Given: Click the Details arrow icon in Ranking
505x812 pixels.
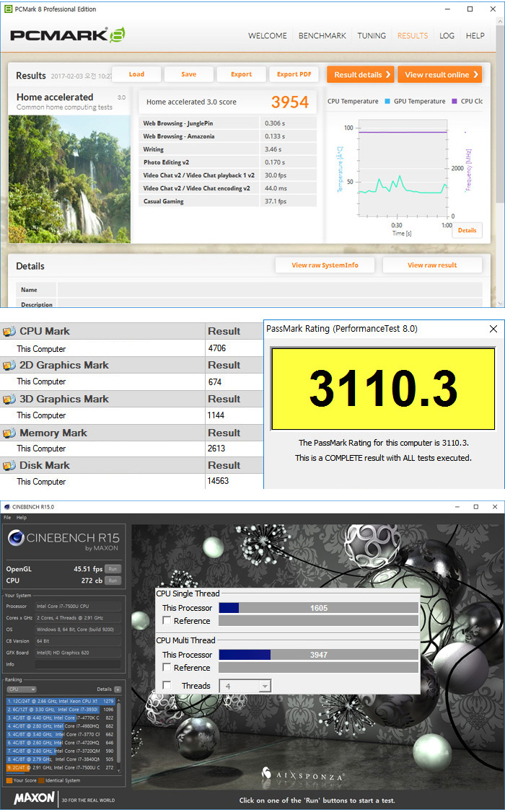Looking at the screenshot, I should (x=118, y=689).
